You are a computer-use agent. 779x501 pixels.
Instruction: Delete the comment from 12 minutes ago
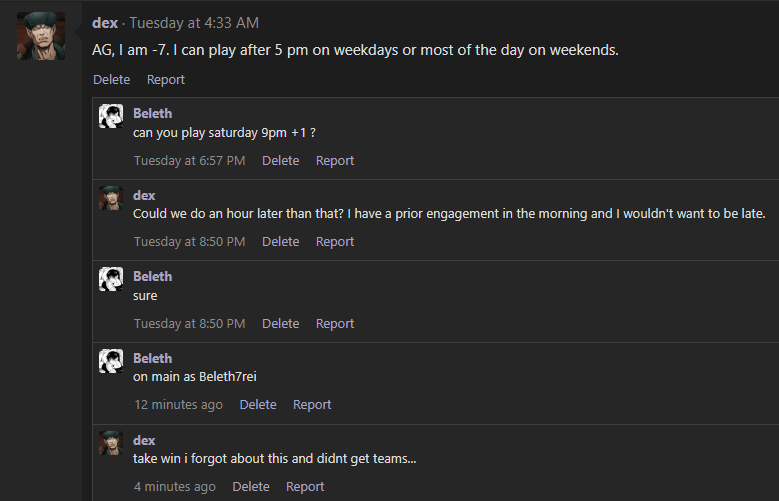coord(258,405)
